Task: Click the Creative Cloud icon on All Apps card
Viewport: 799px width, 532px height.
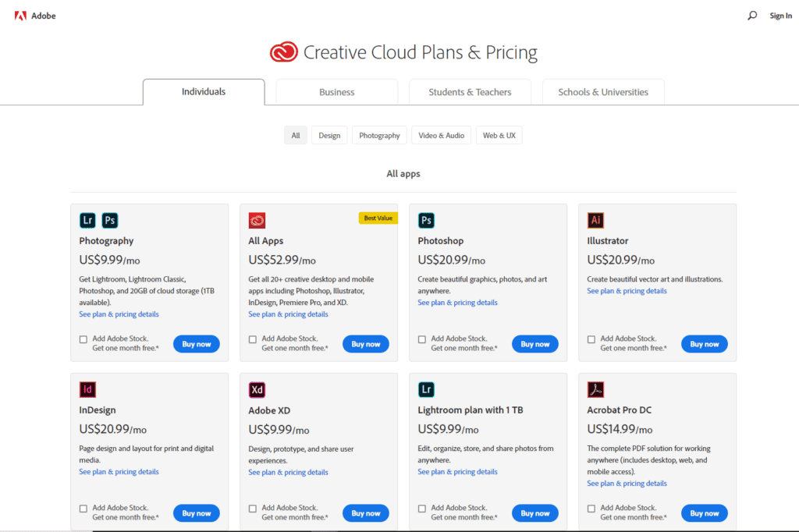Action: coord(257,220)
